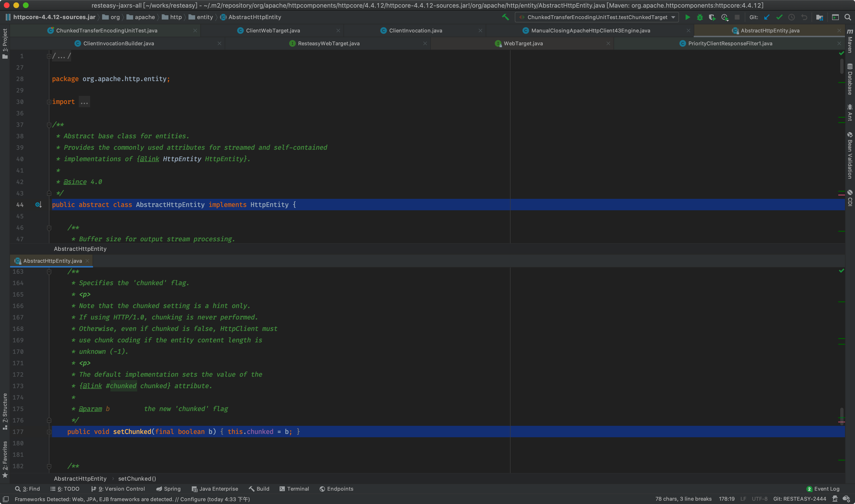Open the Event Log panel
Screen dimensions: 855x504
pyautogui.click(x=823, y=489)
